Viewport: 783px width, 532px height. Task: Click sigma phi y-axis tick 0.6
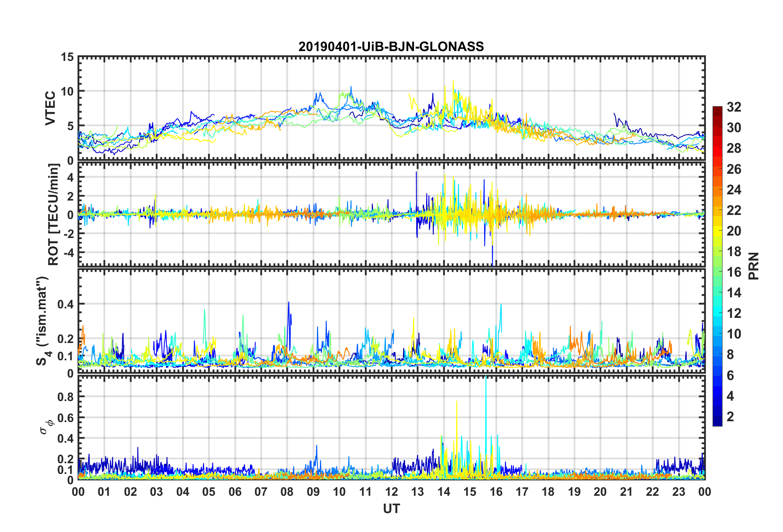pyautogui.click(x=65, y=418)
